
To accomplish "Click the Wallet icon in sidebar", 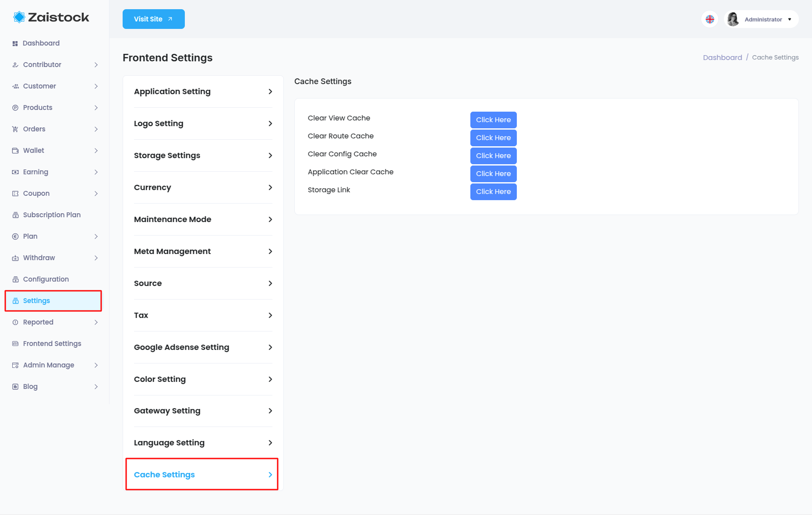I will (15, 151).
